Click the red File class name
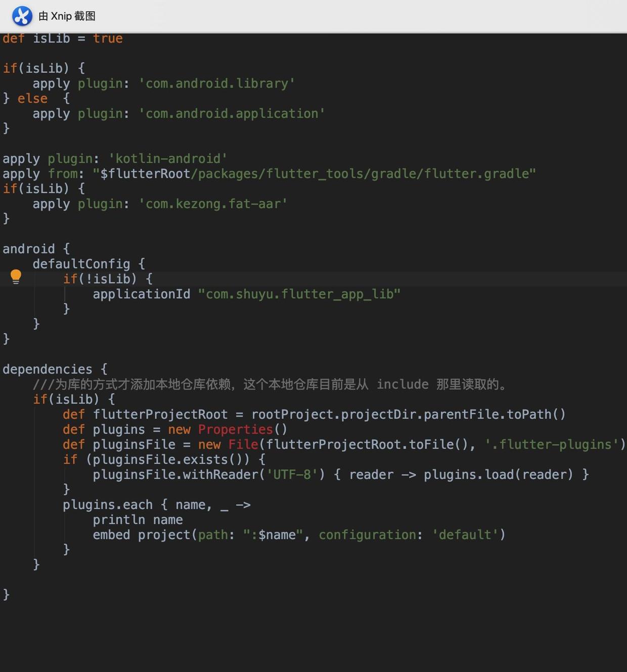Image resolution: width=627 pixels, height=672 pixels. (243, 444)
